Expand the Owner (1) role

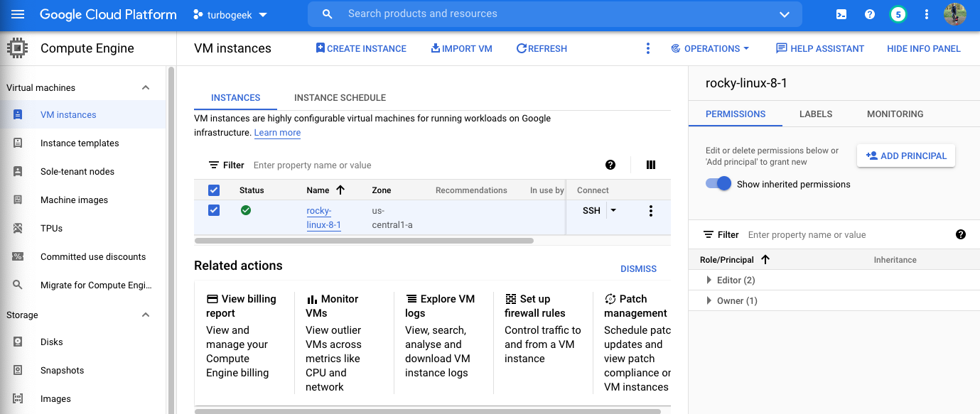tap(709, 300)
